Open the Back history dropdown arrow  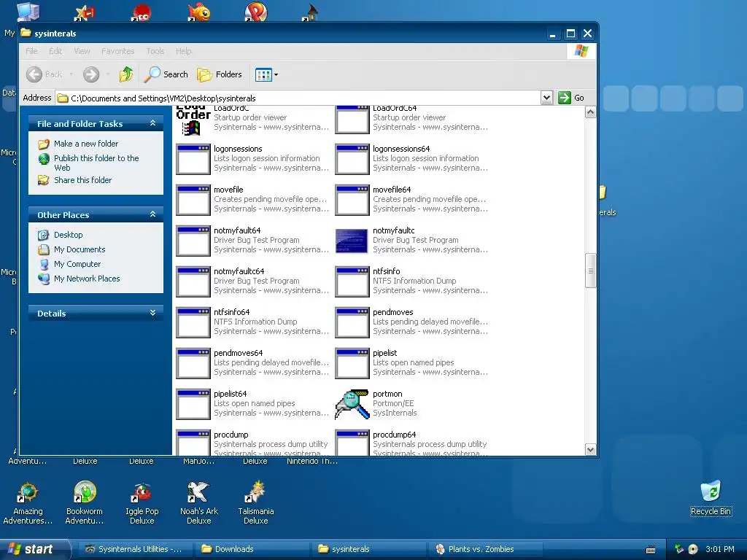coord(71,74)
